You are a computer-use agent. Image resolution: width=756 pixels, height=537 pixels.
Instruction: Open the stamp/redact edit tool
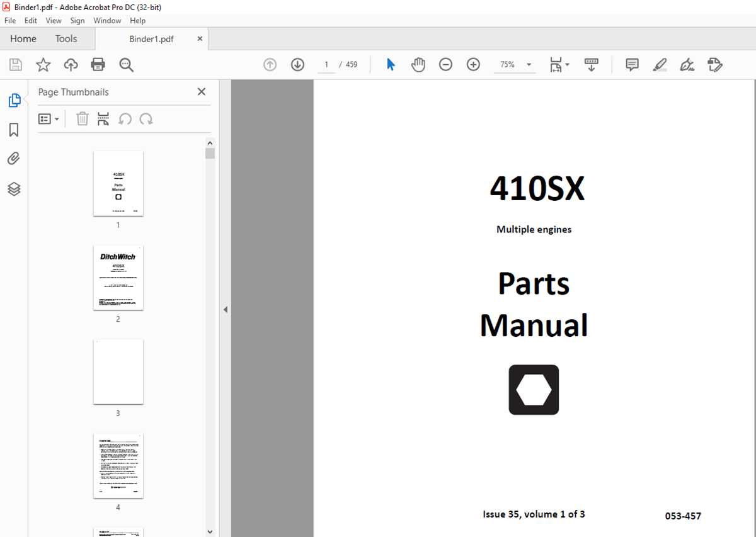[x=714, y=65]
